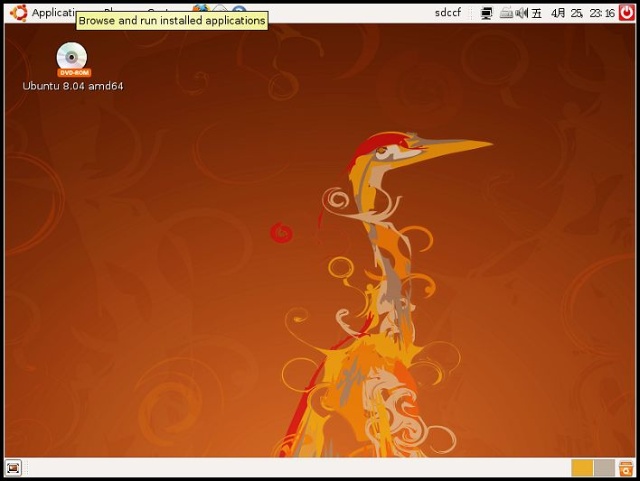Screen dimensions: 640x481
Task: Open the Trash in bottom panel
Action: tap(626, 468)
